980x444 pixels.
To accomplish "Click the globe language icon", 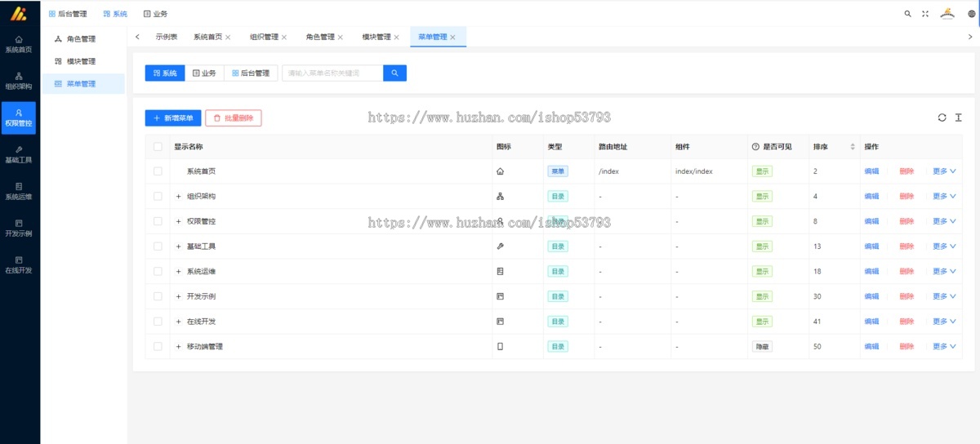I will click(x=971, y=14).
